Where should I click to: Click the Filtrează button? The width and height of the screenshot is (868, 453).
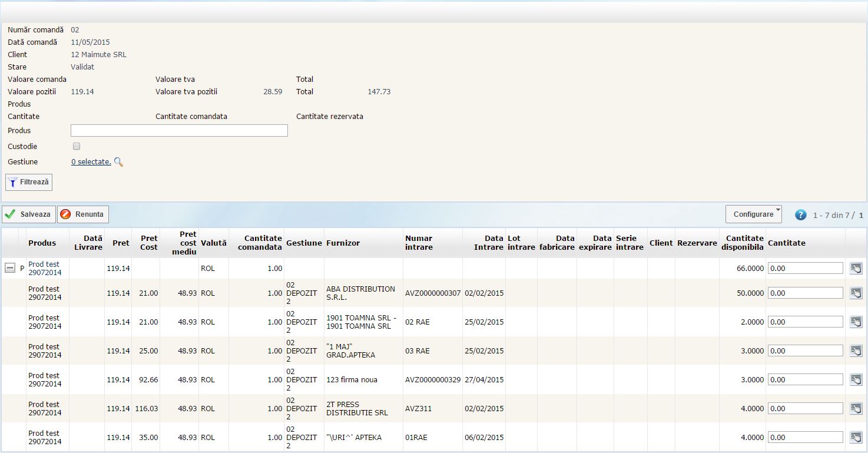tap(29, 183)
